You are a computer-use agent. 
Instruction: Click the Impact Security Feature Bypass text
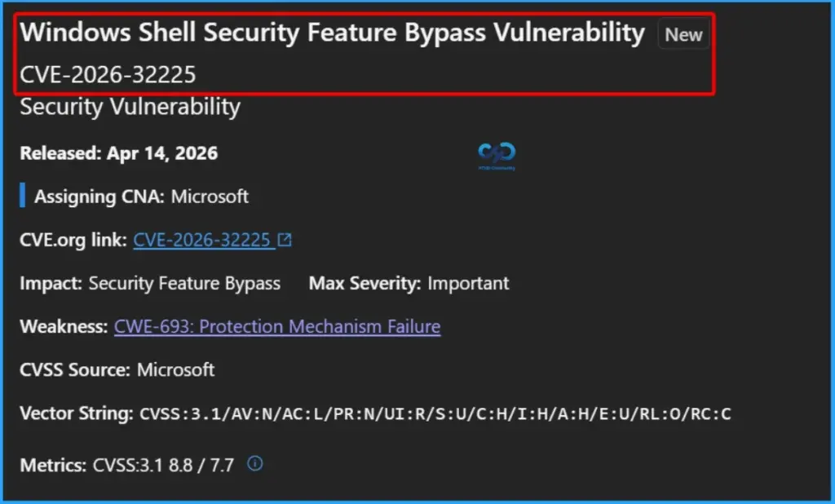pos(148,283)
